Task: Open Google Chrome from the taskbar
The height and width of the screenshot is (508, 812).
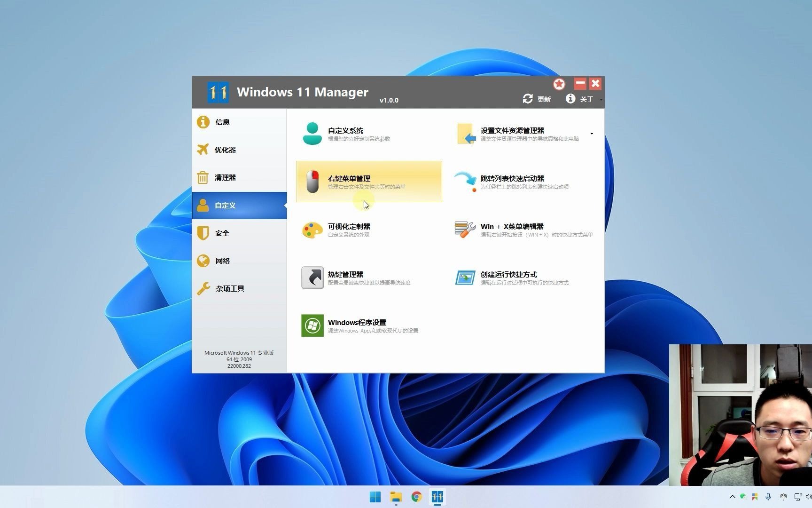Action: click(x=416, y=497)
